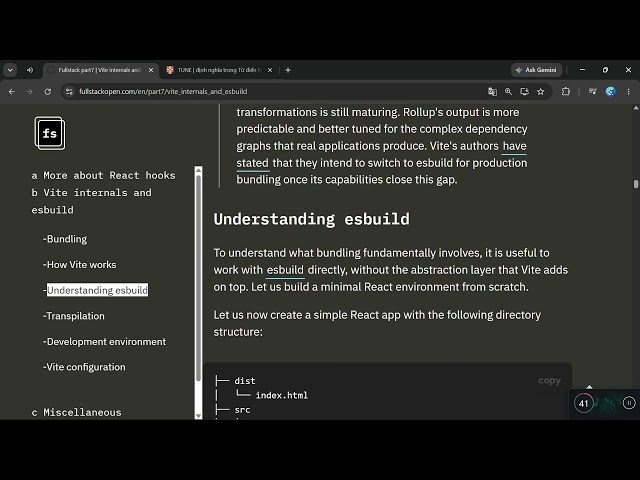Click 'dist' in the code block
640x480 pixels.
[x=245, y=381]
